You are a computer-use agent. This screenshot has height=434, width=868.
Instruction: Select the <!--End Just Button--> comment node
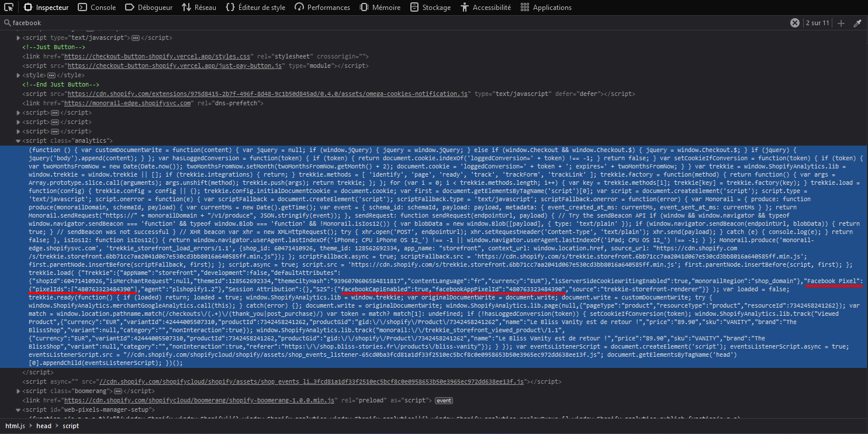click(61, 84)
